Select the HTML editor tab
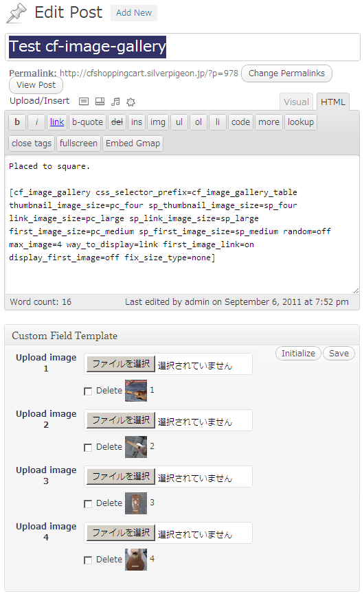The height and width of the screenshot is (596, 364). coord(333,102)
